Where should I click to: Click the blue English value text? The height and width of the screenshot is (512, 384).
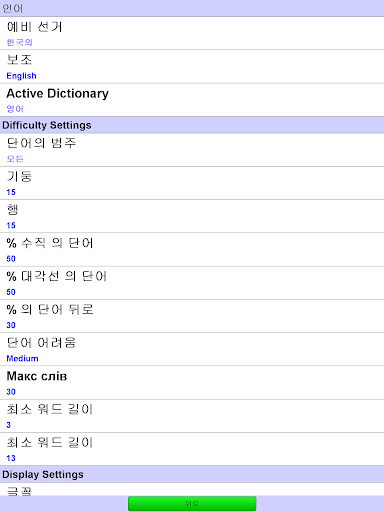coord(21,76)
